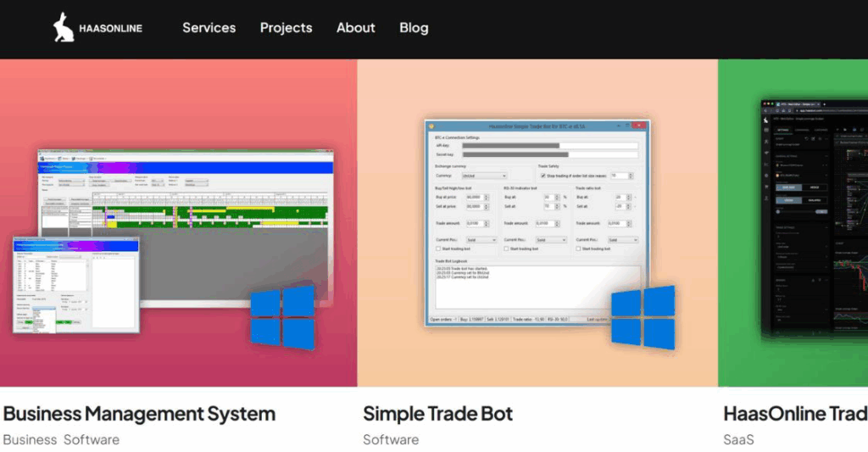Open the Current Pos dropdown under Trade ratio bot
The image size is (868, 452).
pyautogui.click(x=622, y=240)
